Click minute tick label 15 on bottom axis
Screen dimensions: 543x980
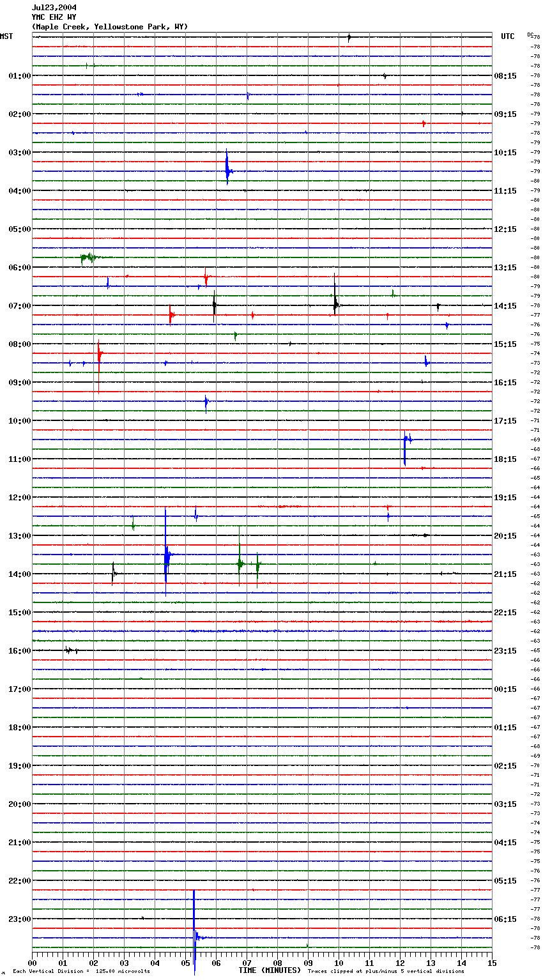(x=492, y=962)
